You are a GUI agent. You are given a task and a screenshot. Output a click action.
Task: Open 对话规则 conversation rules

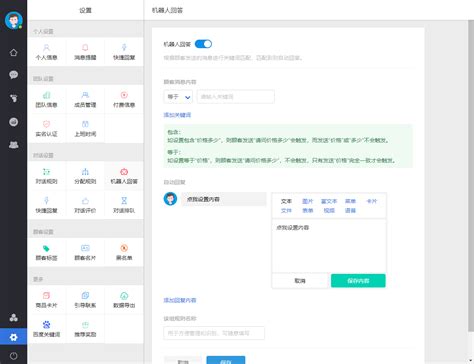coord(46,176)
